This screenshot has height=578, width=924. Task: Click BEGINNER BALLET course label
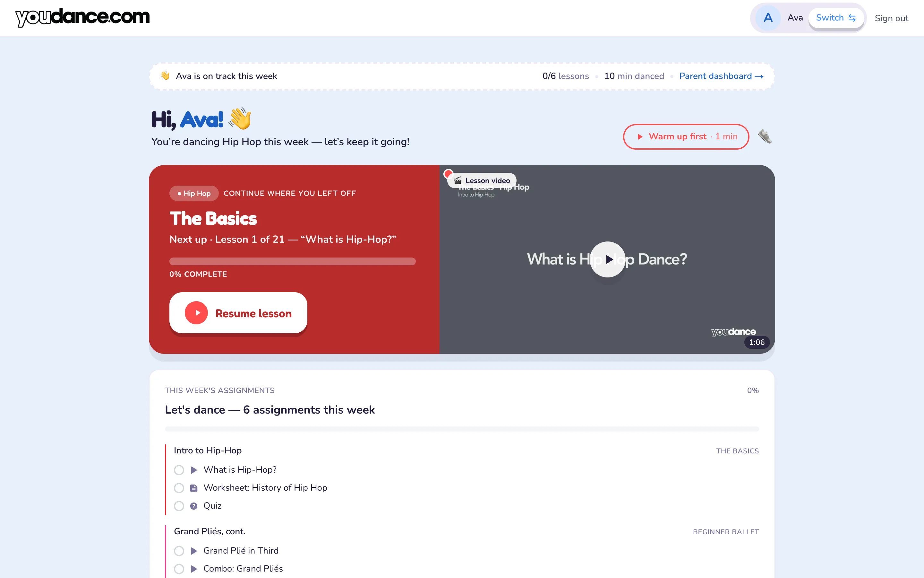(x=726, y=532)
